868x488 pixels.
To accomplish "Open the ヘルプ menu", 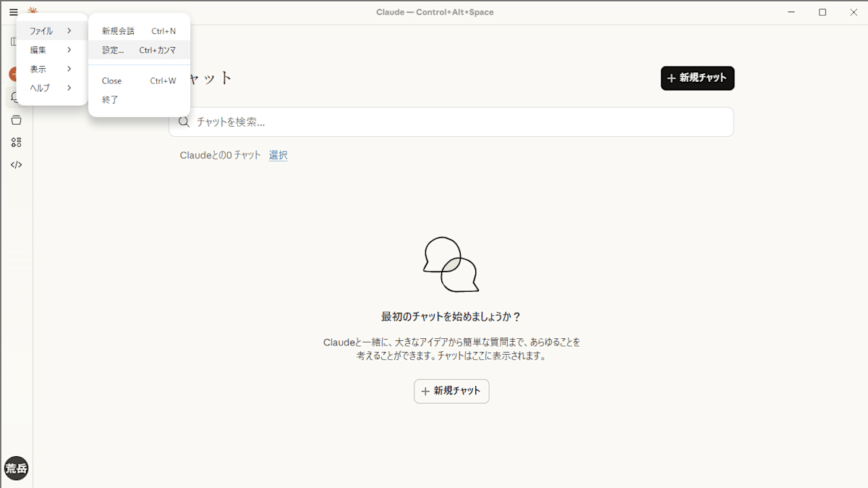I will point(52,88).
